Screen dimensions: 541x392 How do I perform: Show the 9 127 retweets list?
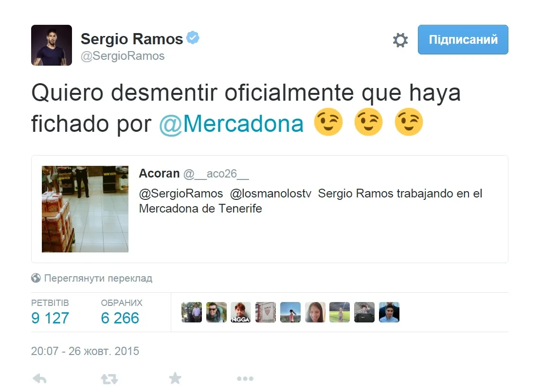coord(50,312)
